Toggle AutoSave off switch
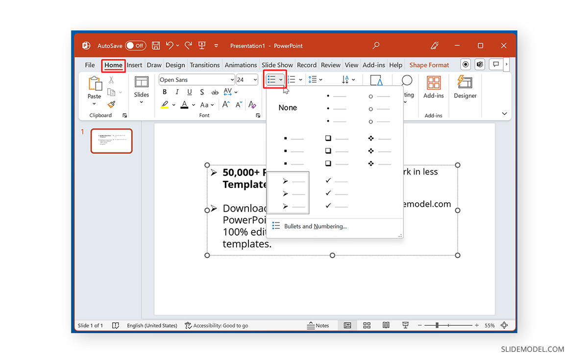The width and height of the screenshot is (588, 364). [x=135, y=45]
